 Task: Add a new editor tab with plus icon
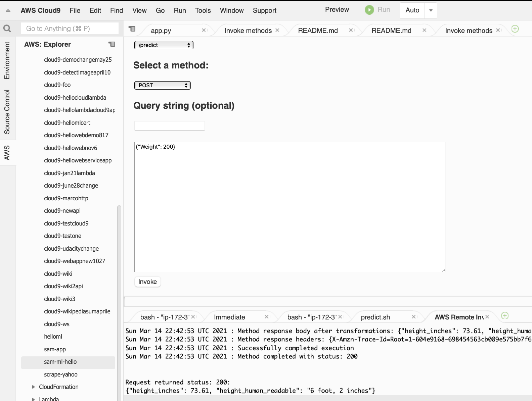pyautogui.click(x=515, y=29)
